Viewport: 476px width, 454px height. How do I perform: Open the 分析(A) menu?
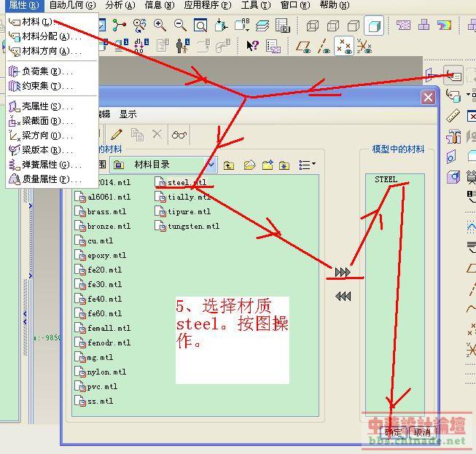[x=120, y=5]
